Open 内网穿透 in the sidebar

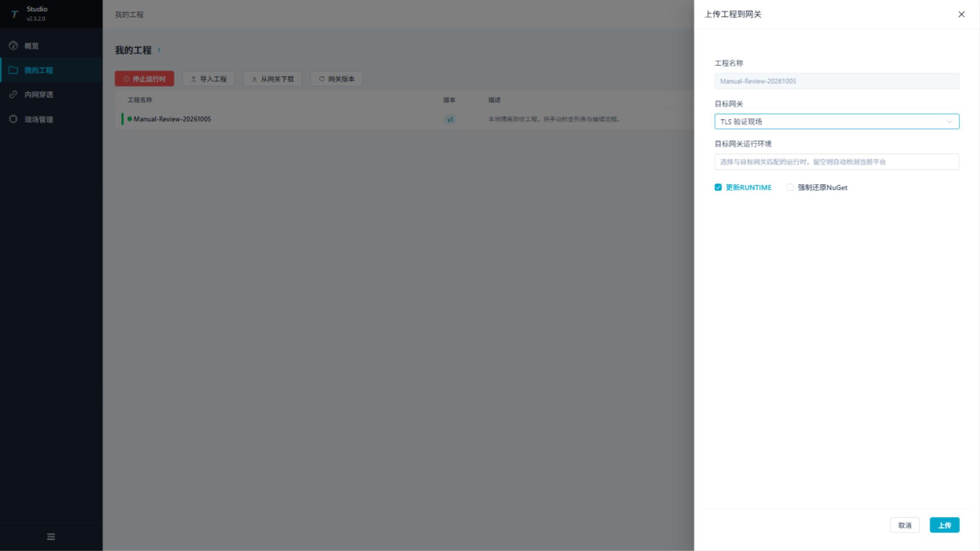pos(51,95)
